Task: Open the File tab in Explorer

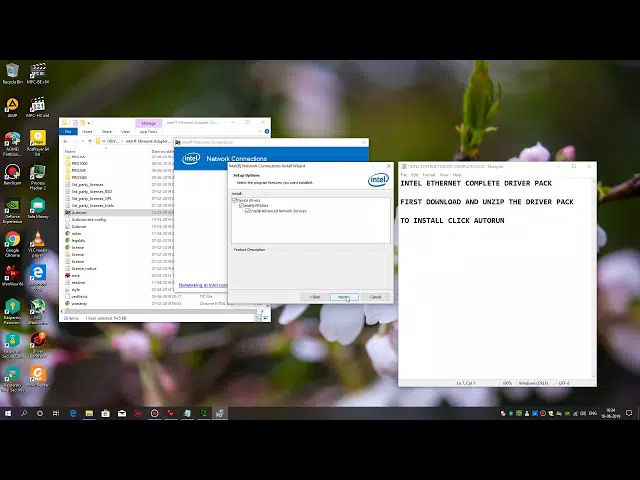Action: click(x=68, y=131)
